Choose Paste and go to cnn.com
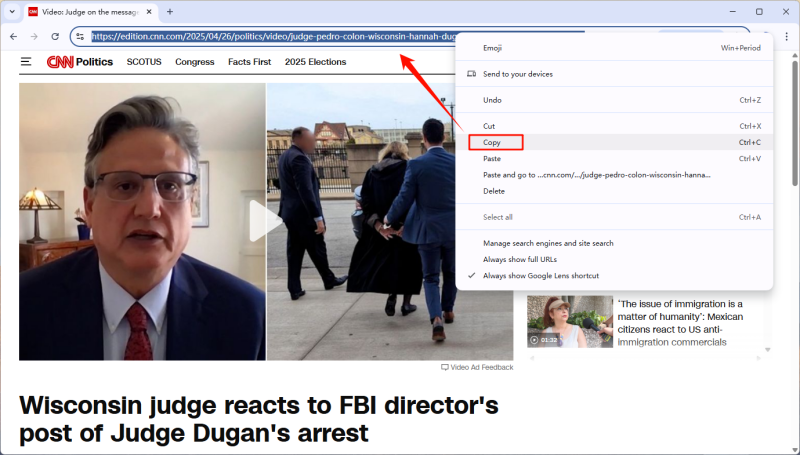Screen dimensions: 800x455 614,175
